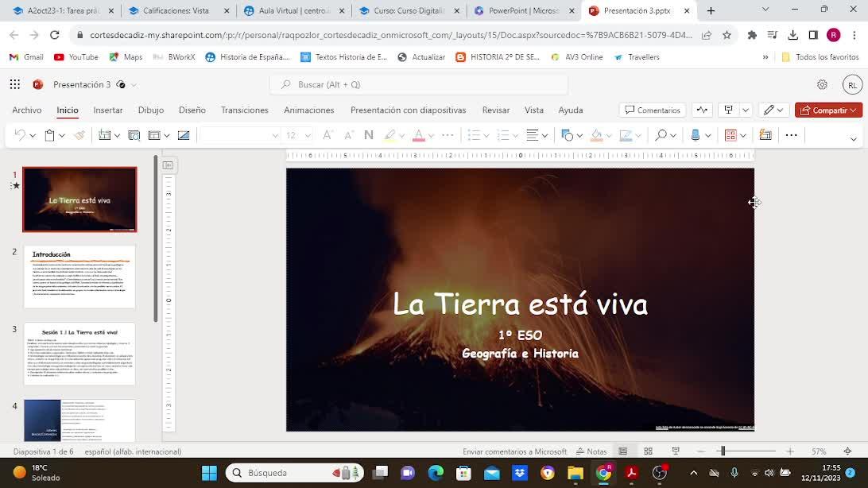Expand the font color dropdown arrow
Screen dimensions: 868x488
tap(432, 136)
